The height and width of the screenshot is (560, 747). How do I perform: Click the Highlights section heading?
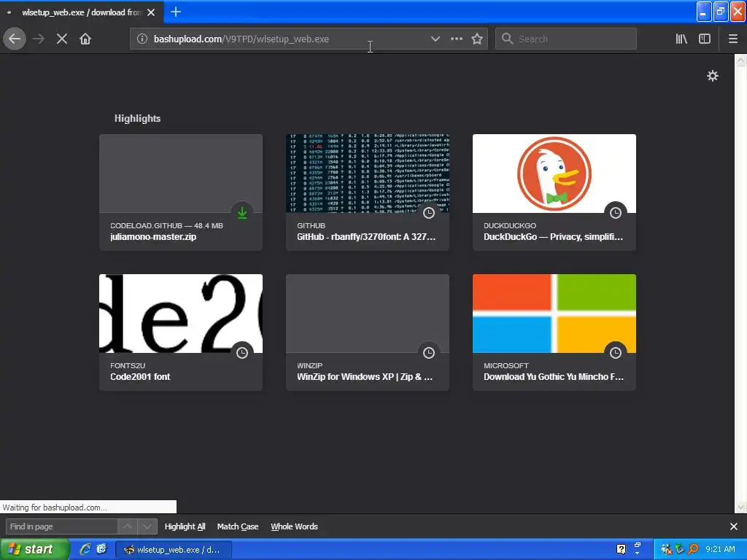pyautogui.click(x=137, y=119)
